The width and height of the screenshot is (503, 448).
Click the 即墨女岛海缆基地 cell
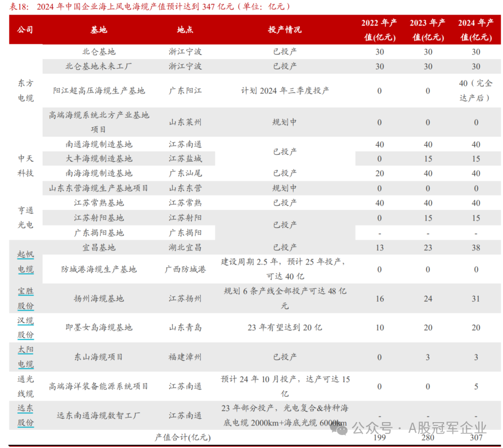(x=99, y=328)
